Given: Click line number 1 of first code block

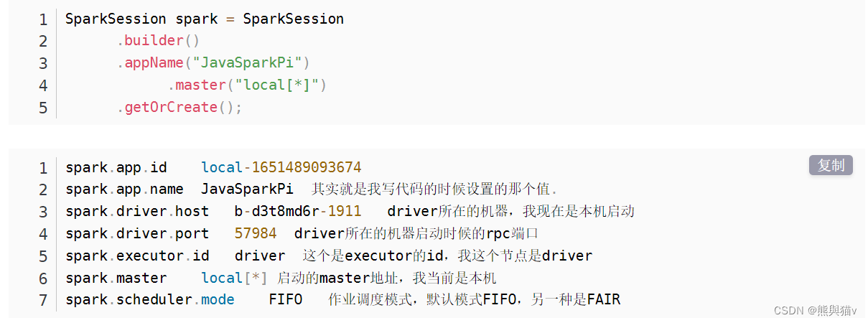Looking at the screenshot, I should click(44, 19).
